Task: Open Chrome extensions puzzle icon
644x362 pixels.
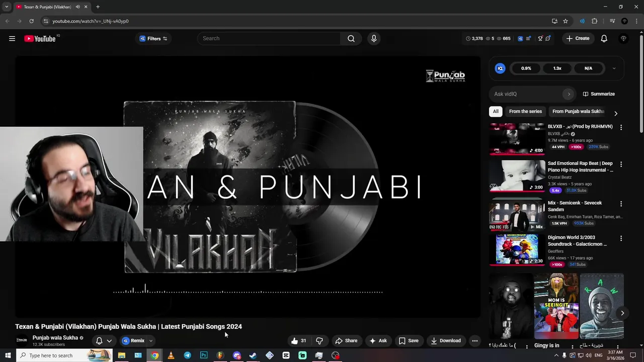Action: pyautogui.click(x=595, y=21)
